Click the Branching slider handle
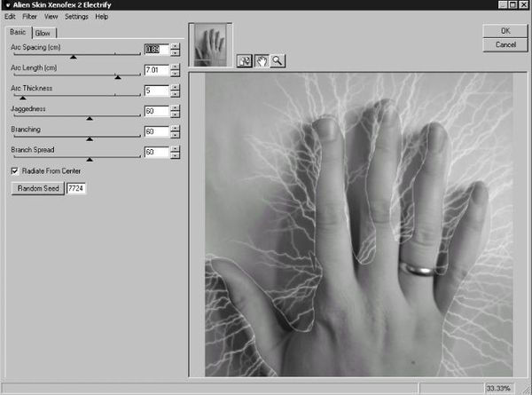 90,138
